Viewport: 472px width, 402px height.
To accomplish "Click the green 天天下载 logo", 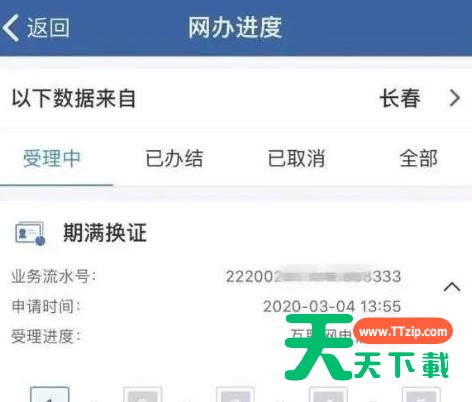I will point(367,348).
